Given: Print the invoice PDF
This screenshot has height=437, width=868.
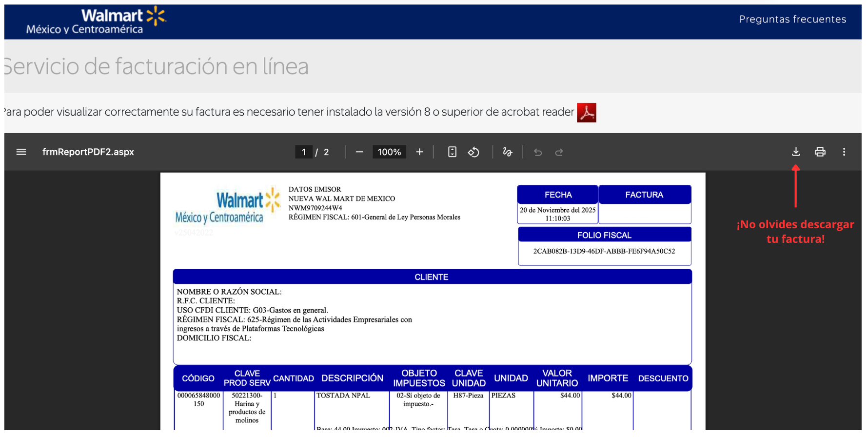Looking at the screenshot, I should click(x=820, y=152).
